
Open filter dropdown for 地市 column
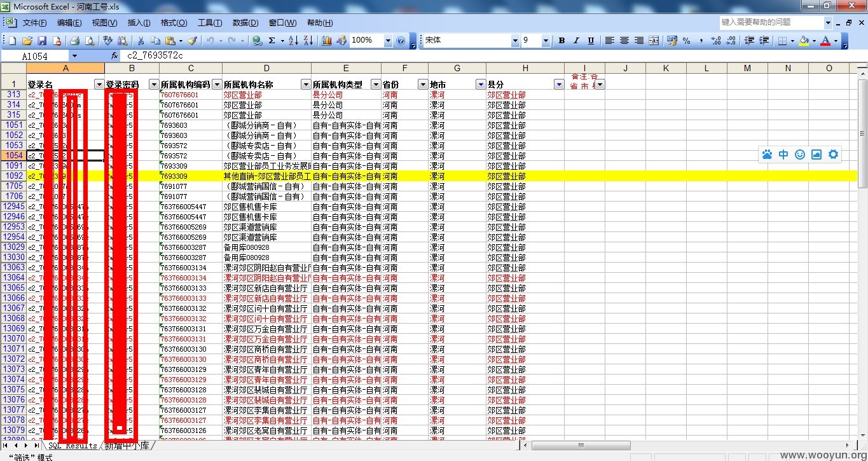point(480,85)
